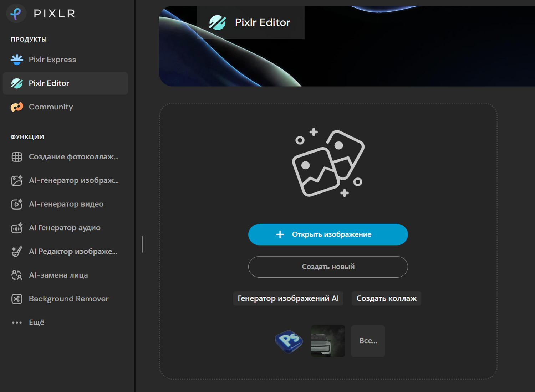Click the Создать коллаж button
This screenshot has height=392, width=535.
387,298
